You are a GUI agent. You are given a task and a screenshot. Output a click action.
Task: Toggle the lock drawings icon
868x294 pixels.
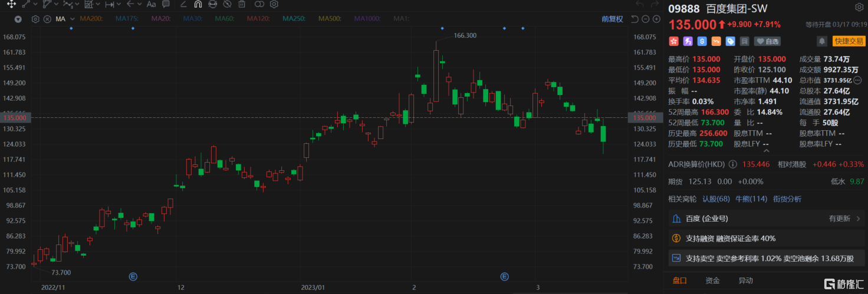[x=213, y=4]
